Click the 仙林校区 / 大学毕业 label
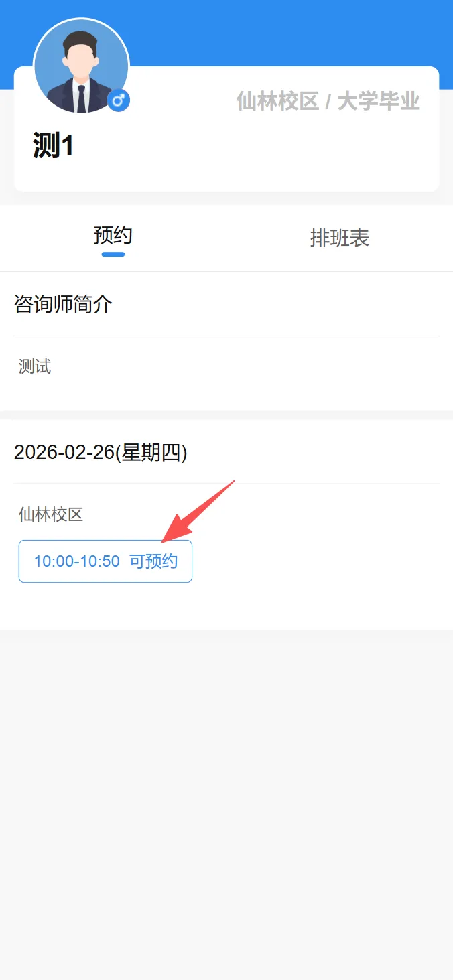Screen dimensions: 453x980 (328, 101)
